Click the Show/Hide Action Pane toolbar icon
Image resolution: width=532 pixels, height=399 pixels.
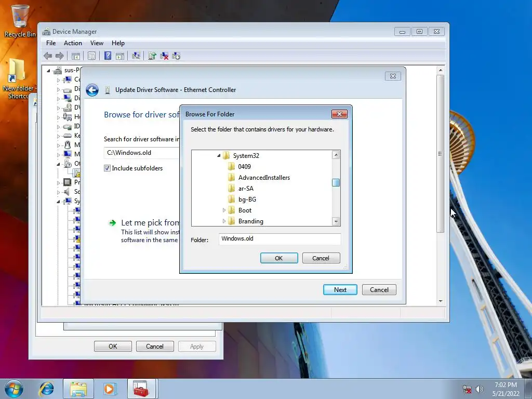click(x=120, y=56)
